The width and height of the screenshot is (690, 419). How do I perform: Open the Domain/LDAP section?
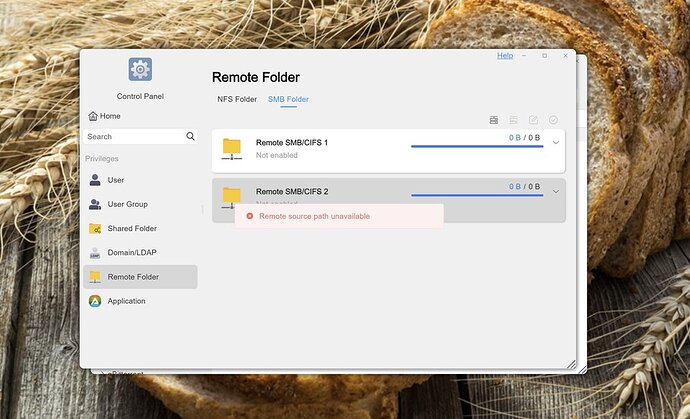(x=140, y=253)
